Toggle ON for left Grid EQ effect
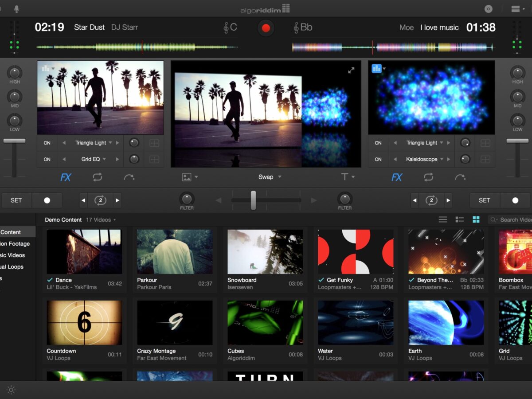Screen dimensions: 532x399 pyautogui.click(x=47, y=159)
